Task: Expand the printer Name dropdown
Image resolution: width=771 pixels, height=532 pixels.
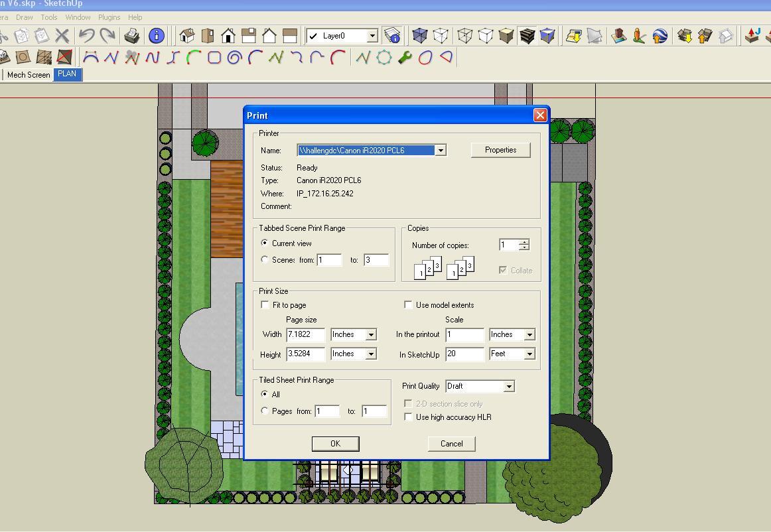Action: pyautogui.click(x=440, y=151)
